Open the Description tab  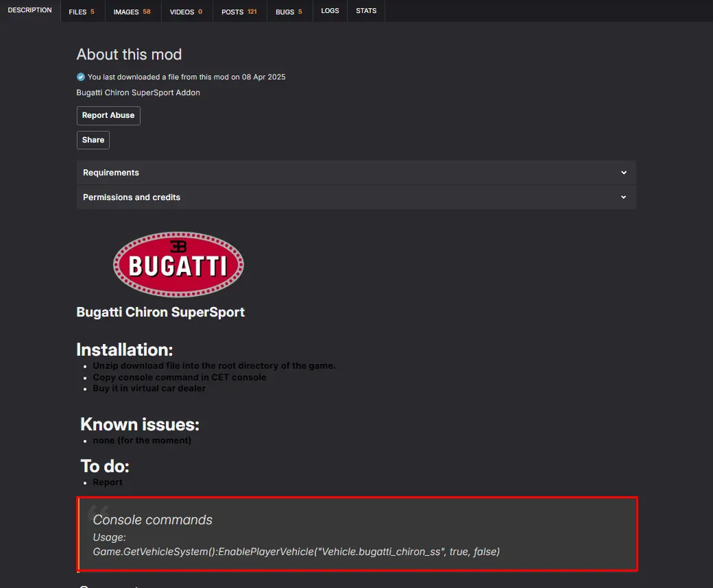point(30,10)
